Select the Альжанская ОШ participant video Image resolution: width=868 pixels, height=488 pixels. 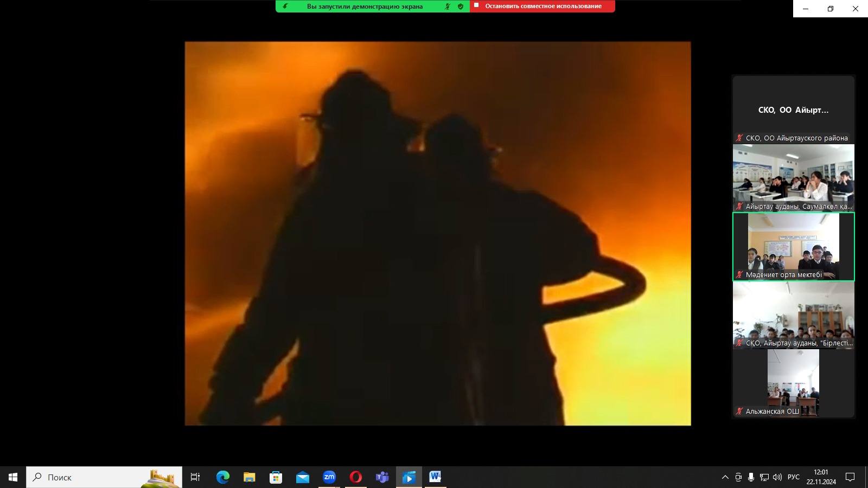(x=793, y=383)
